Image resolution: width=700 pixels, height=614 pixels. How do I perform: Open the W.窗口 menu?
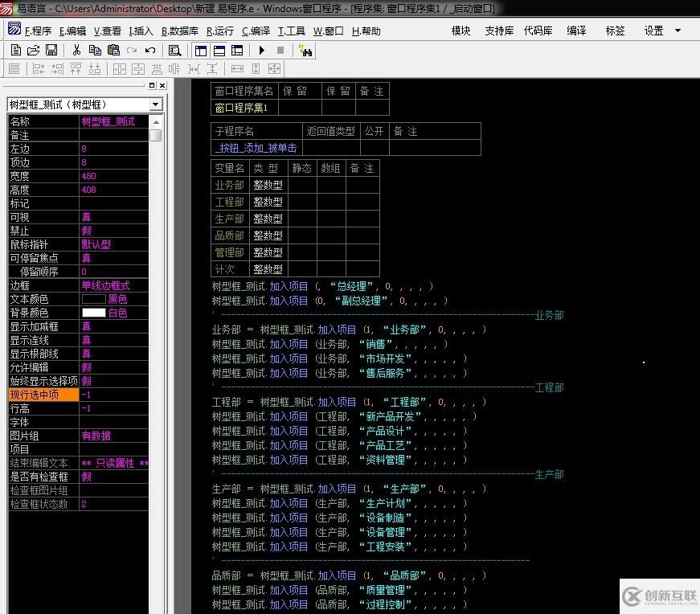(328, 31)
